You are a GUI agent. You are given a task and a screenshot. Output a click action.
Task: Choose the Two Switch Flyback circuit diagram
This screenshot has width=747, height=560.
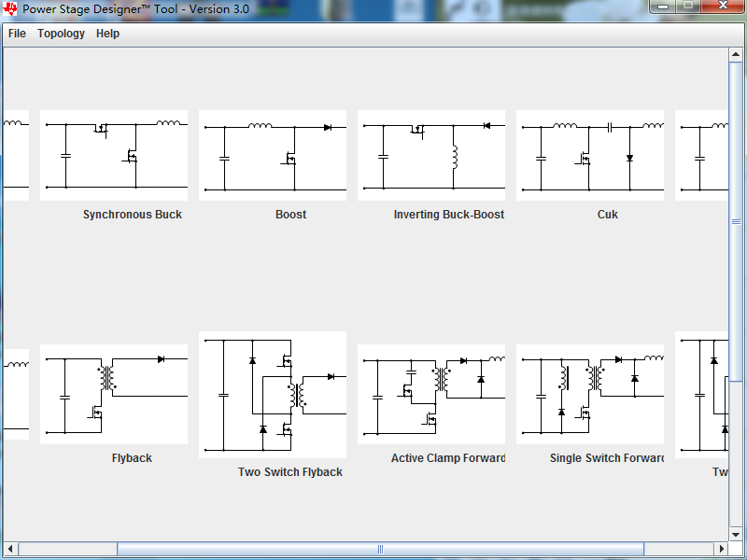273,395
